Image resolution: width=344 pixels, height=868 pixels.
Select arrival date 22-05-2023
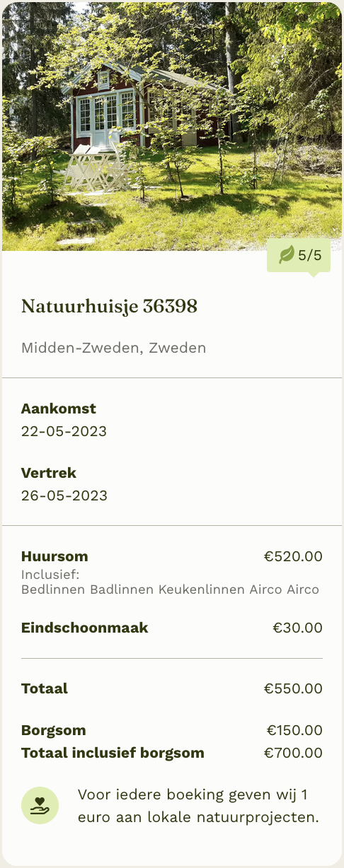pos(64,431)
